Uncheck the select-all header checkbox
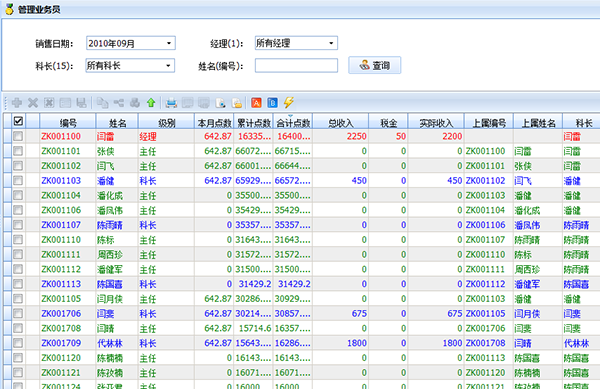This screenshot has height=389, width=600. 18,121
